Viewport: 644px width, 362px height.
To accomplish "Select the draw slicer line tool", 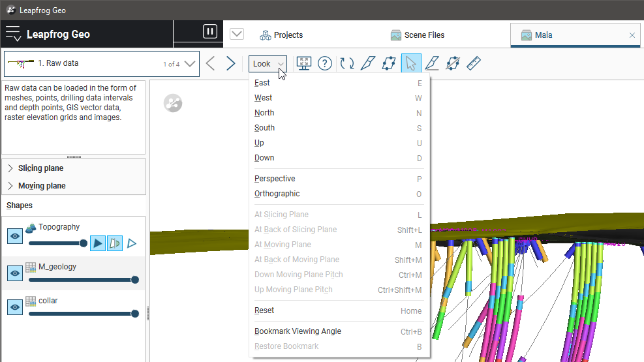I will pyautogui.click(x=367, y=63).
